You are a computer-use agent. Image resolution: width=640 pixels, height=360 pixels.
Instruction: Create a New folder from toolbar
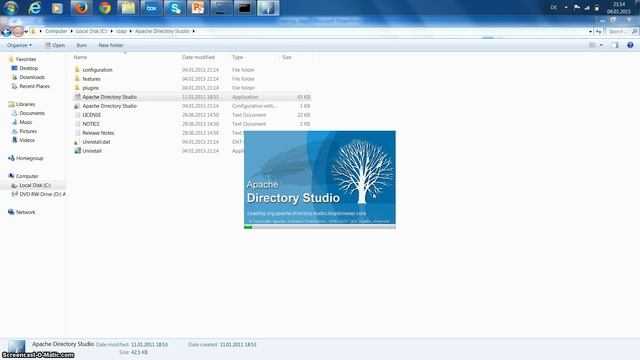pyautogui.click(x=111, y=45)
